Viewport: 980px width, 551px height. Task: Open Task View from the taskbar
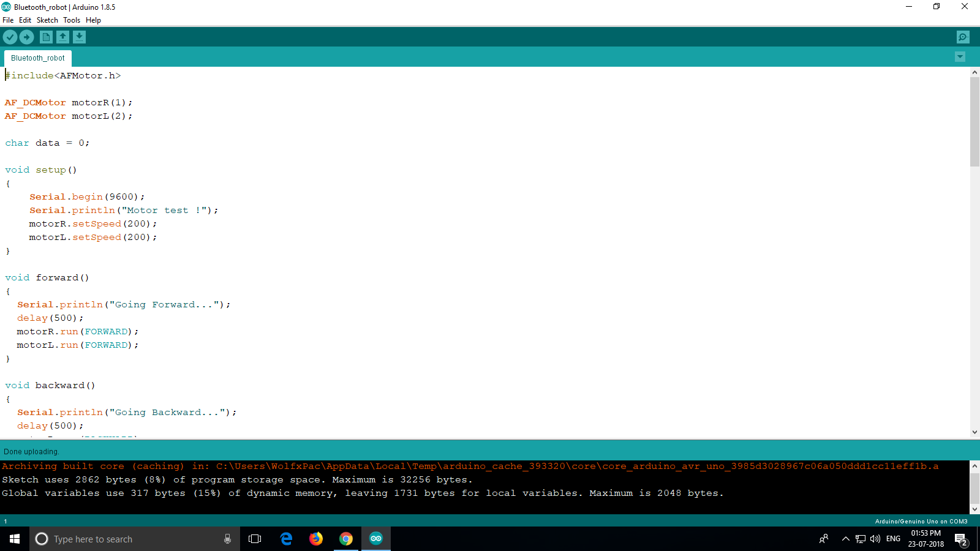pos(255,539)
